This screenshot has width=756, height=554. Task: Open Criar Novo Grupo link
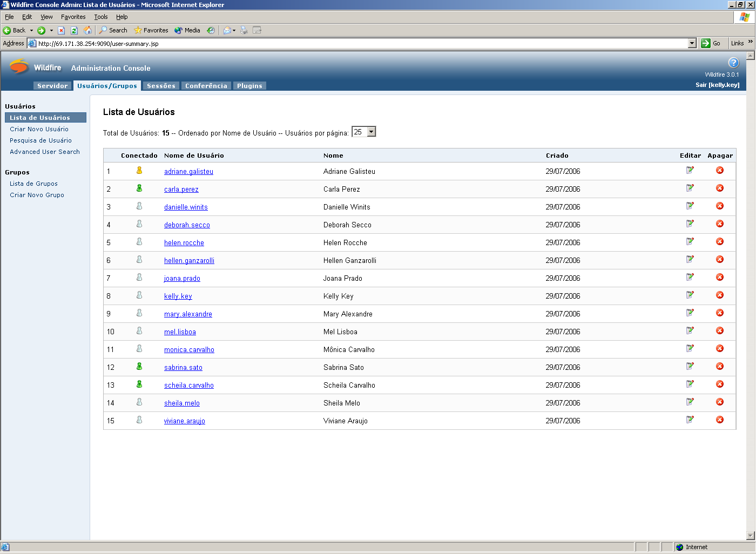(x=37, y=195)
